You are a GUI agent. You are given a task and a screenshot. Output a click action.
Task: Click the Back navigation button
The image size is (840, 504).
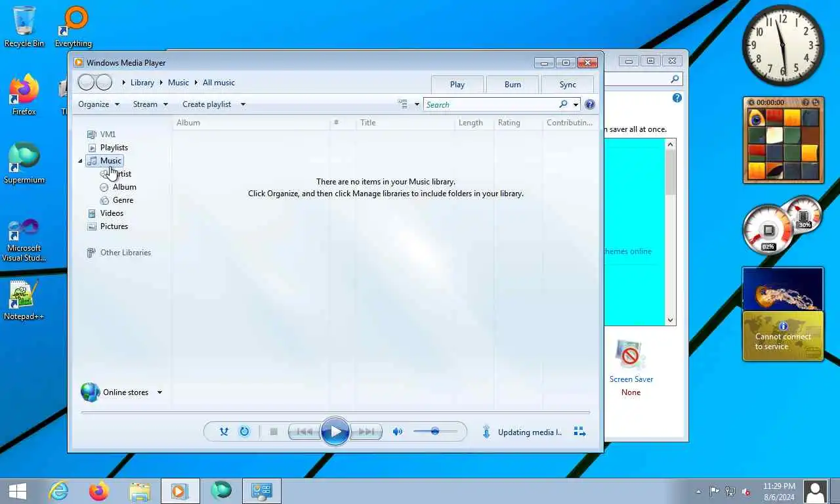pos(87,83)
